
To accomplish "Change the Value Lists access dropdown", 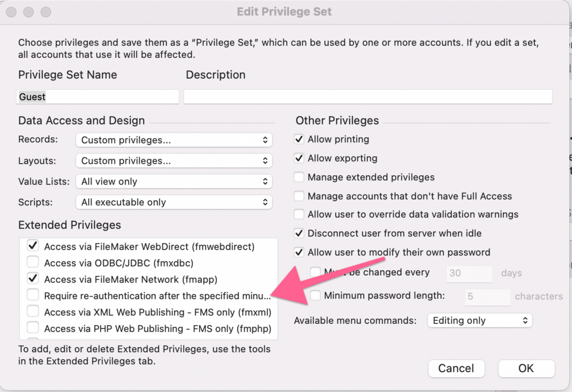I will (x=173, y=181).
